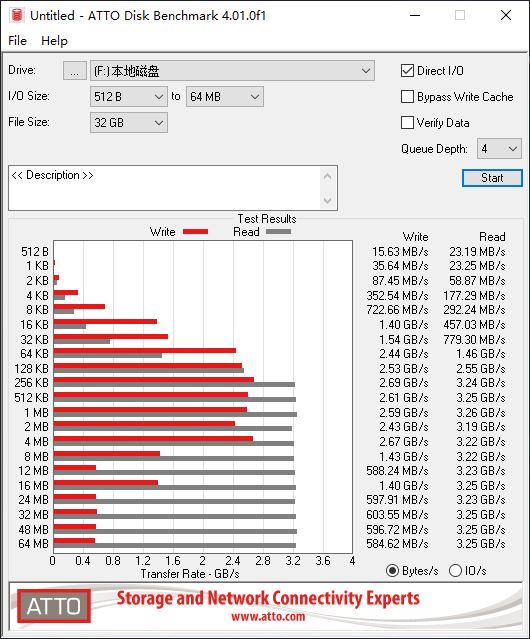Click the red Write legend swatch
The image size is (530, 639).
[x=196, y=231]
